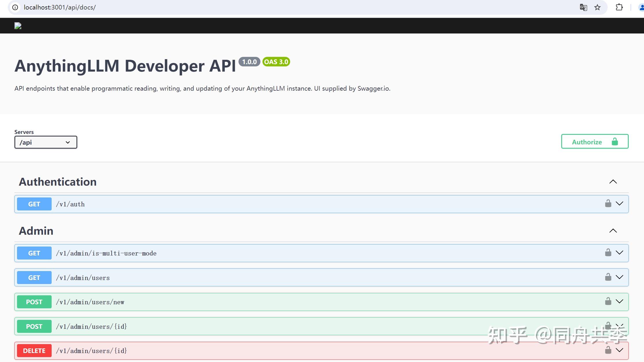Expand GET /v1/admin/users chevron
Screen dimensions: 644x362
619,277
